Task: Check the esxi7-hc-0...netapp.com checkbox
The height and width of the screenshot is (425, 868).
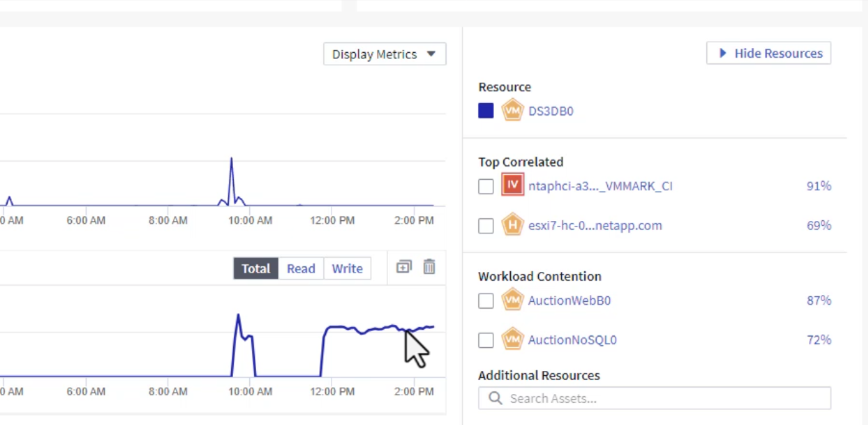Action: tap(486, 226)
